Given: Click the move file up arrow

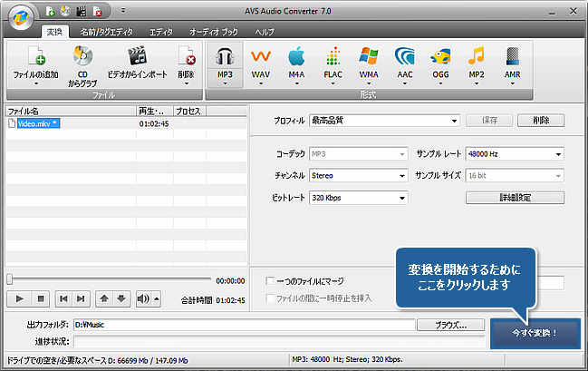Looking at the screenshot, I should tap(104, 299).
